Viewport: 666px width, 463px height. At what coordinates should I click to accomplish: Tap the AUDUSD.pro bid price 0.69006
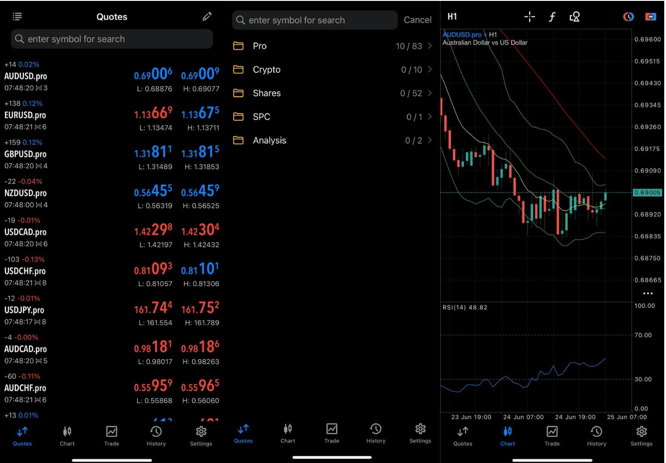(153, 74)
